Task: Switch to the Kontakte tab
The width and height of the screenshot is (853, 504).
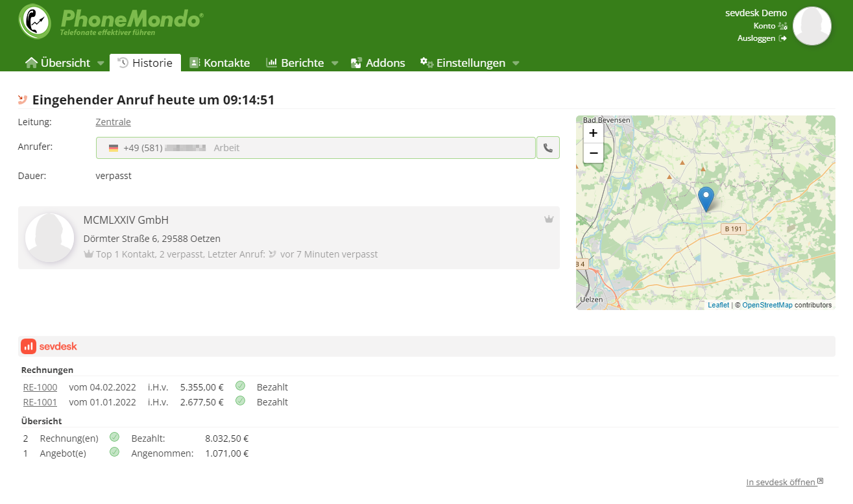Action: 220,63
